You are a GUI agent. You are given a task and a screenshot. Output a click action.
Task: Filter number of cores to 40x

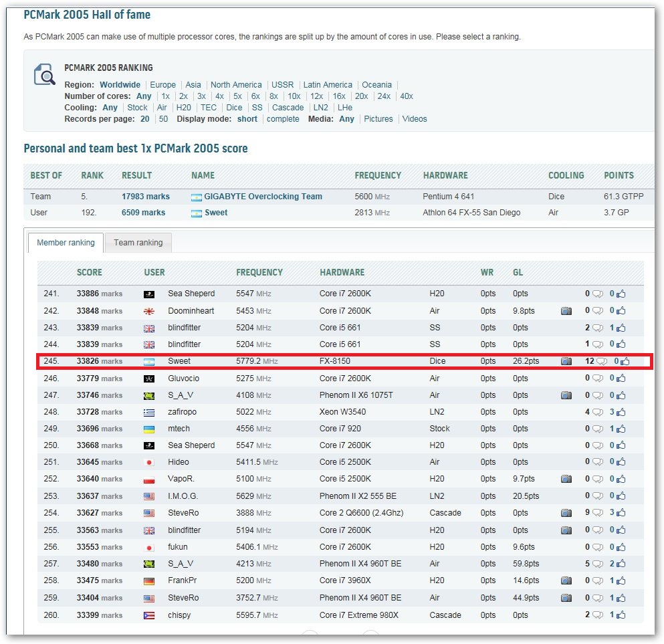(x=407, y=96)
